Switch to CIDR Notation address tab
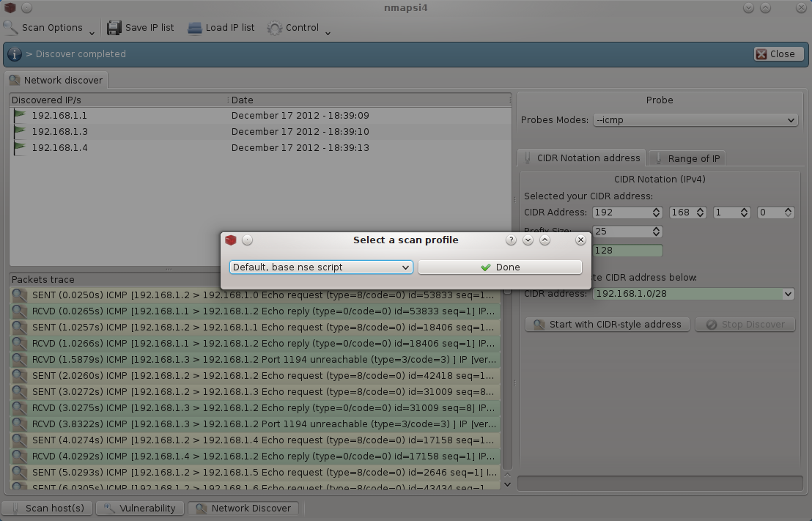The width and height of the screenshot is (812, 521). pos(582,158)
